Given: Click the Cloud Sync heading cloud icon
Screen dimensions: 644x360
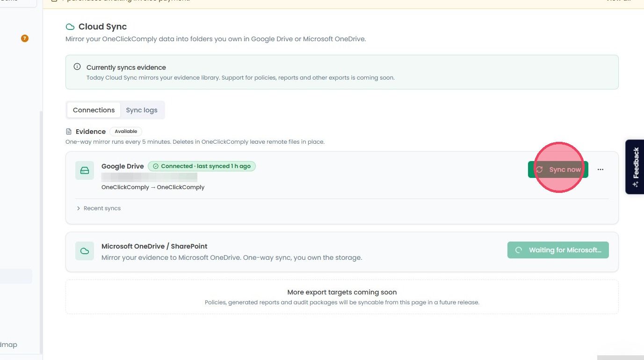Looking at the screenshot, I should pyautogui.click(x=70, y=27).
